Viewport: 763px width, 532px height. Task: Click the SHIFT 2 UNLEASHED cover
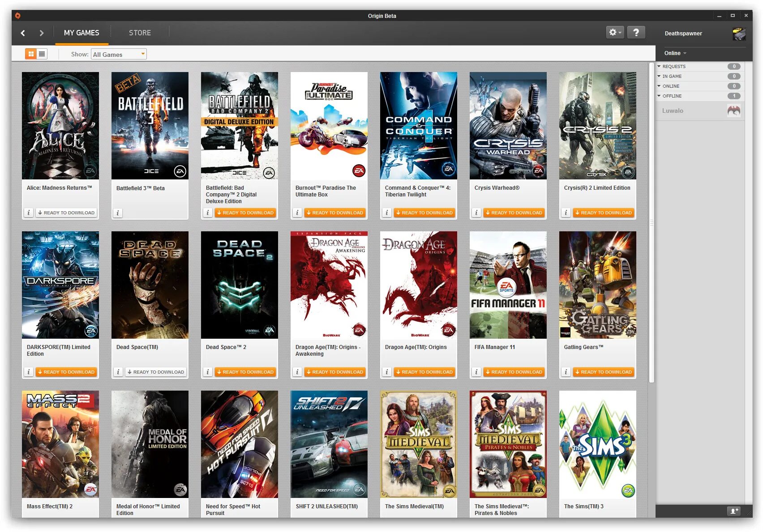point(329,444)
